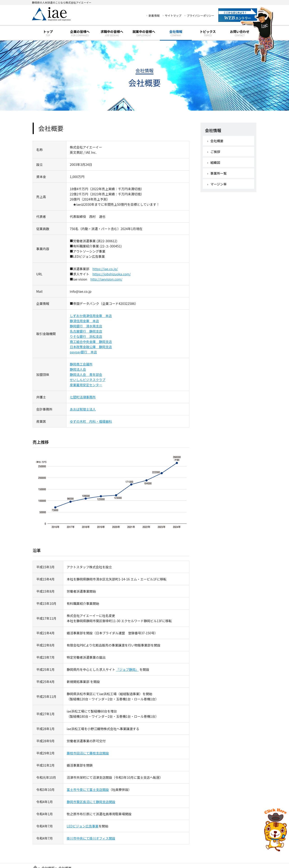Click the 平成28年9月 date cell
This screenshot has height=868, width=289.
[x=48, y=741]
